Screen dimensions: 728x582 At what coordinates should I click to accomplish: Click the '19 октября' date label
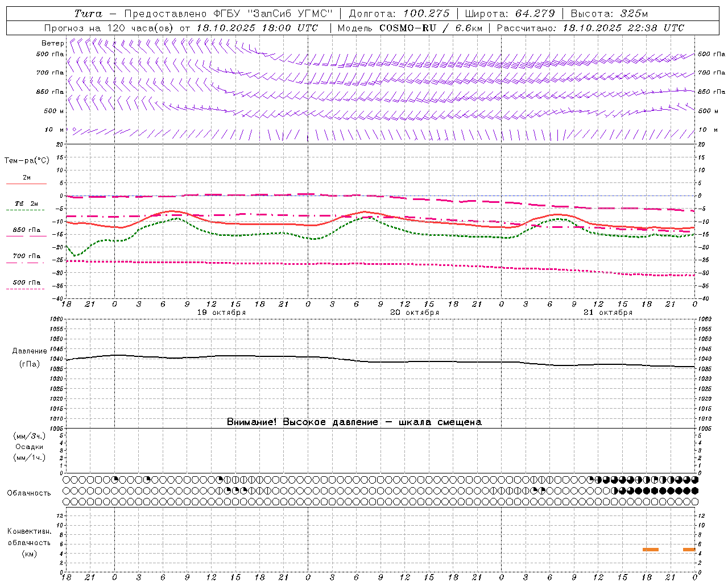(221, 313)
